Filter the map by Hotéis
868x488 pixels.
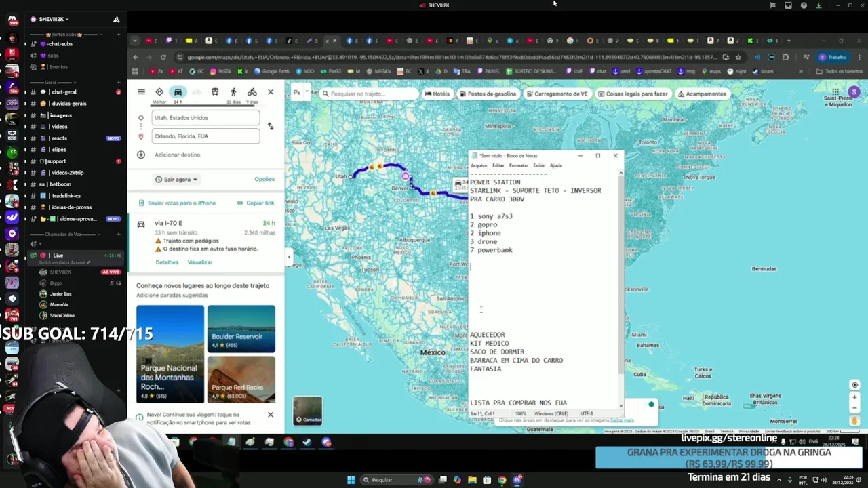tap(437, 94)
